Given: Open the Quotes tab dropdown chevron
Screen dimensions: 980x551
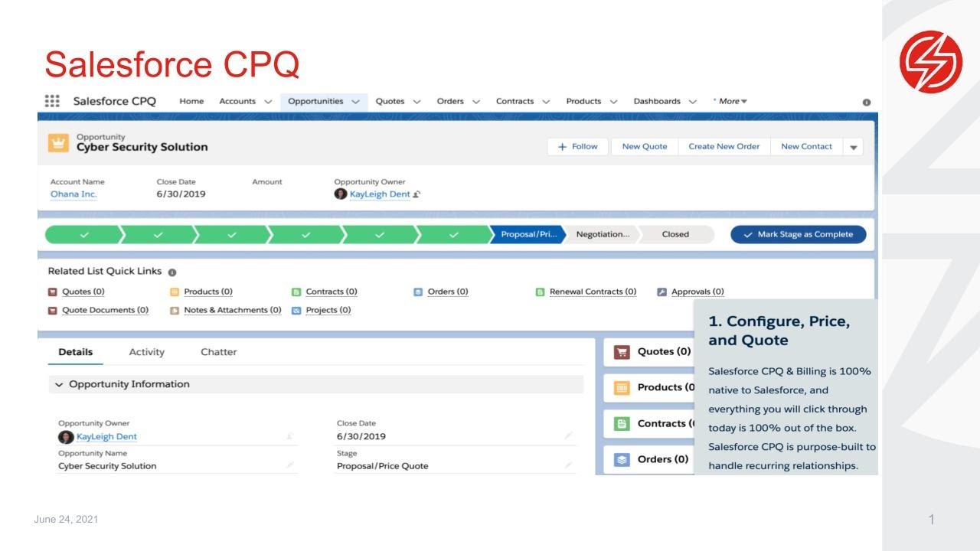Looking at the screenshot, I should (417, 102).
